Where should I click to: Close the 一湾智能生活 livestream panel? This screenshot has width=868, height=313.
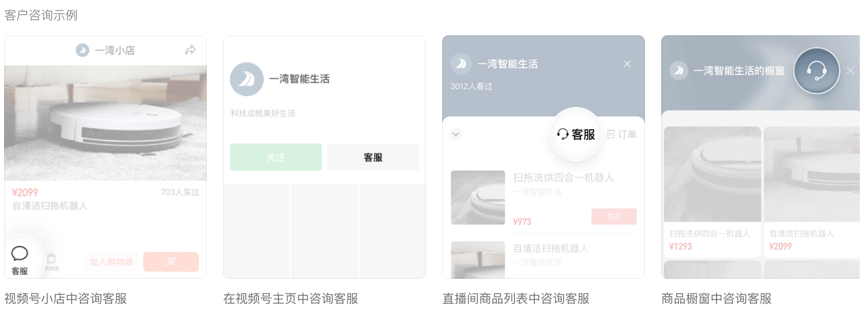(x=627, y=64)
